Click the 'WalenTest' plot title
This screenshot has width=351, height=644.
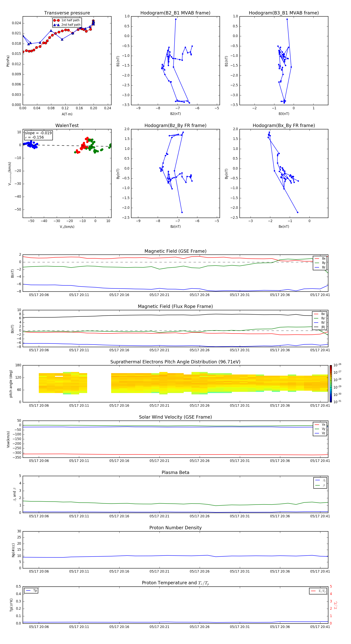67,125
